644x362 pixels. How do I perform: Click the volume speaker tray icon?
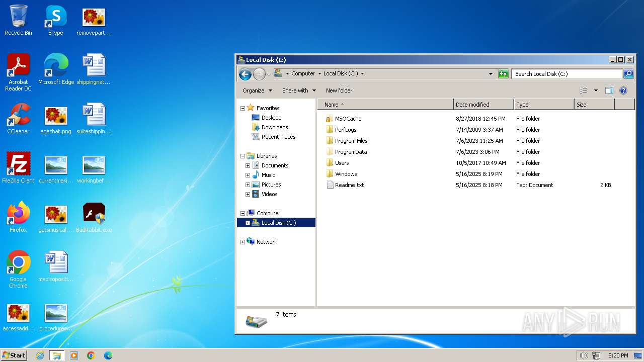584,355
